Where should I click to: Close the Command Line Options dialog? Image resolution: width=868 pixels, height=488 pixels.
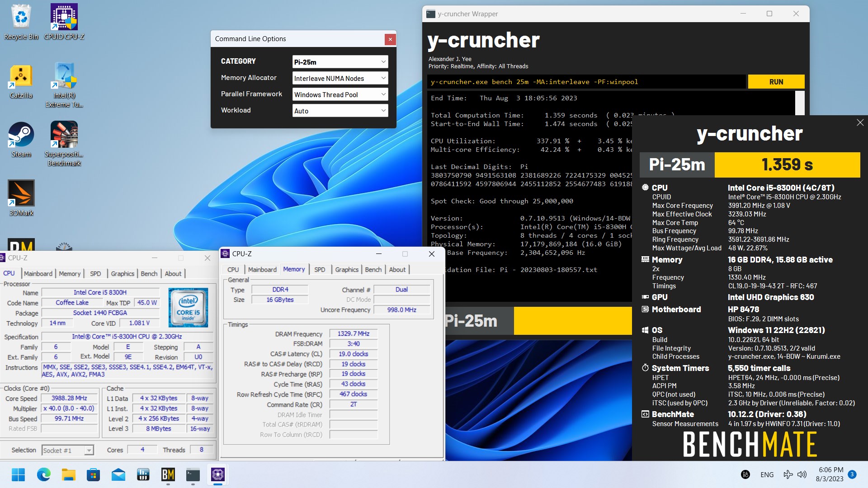(x=390, y=39)
